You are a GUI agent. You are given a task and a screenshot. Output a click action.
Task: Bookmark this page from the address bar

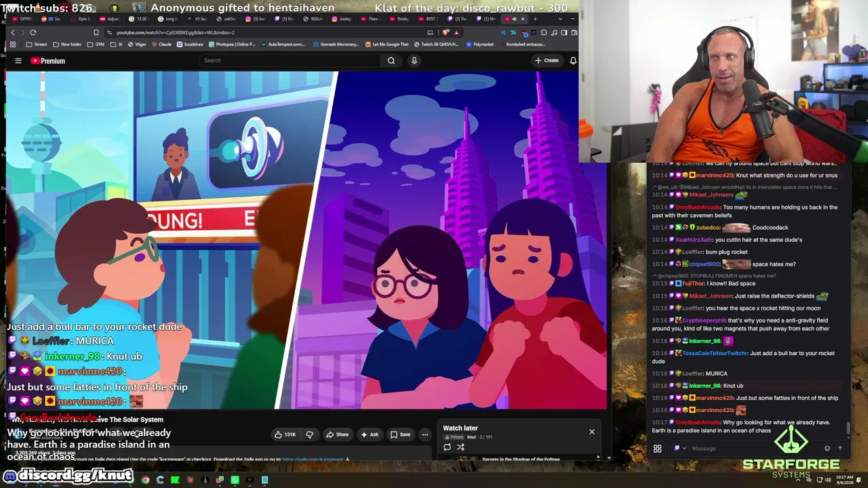pyautogui.click(x=96, y=33)
